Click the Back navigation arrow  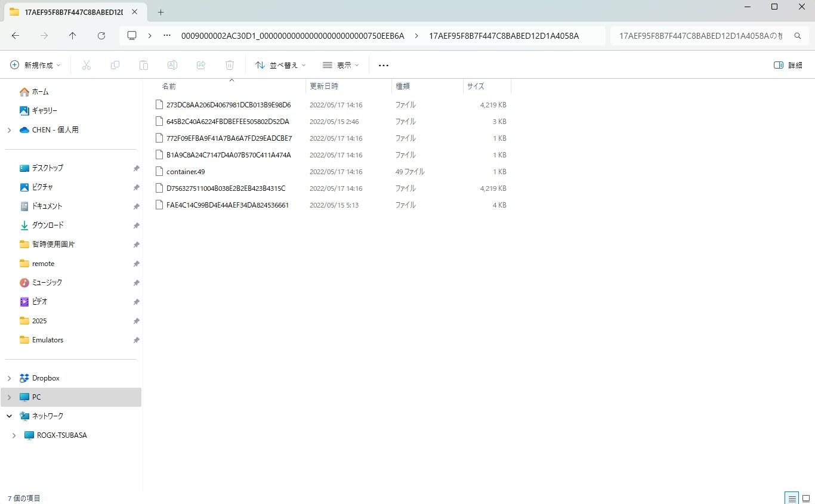coord(16,36)
